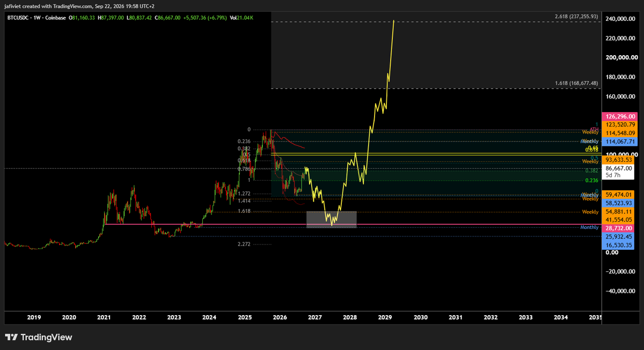The image size is (644, 350).
Task: Click the 2027 time axis label
Action: 314,317
